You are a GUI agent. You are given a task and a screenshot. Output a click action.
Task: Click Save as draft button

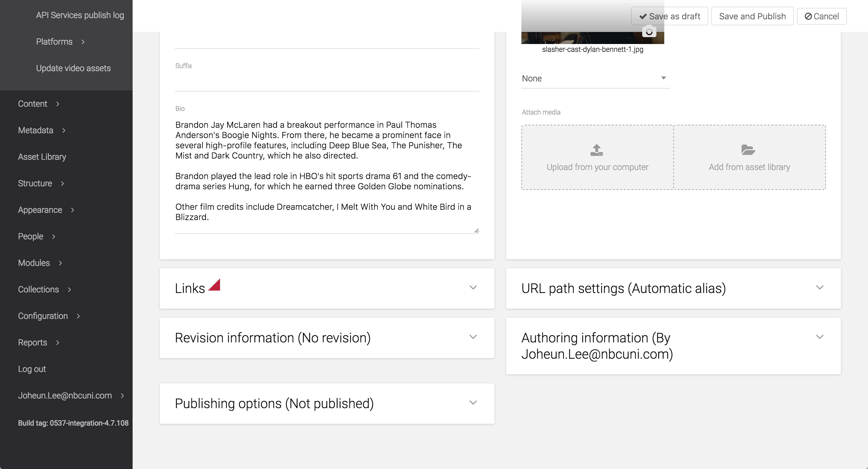(x=669, y=16)
